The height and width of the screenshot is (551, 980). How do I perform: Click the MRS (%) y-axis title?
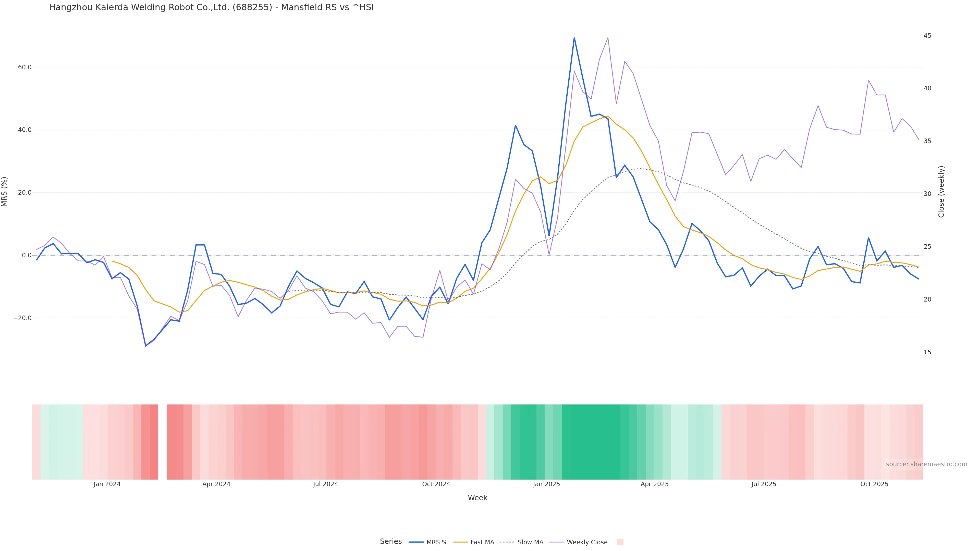5,192
